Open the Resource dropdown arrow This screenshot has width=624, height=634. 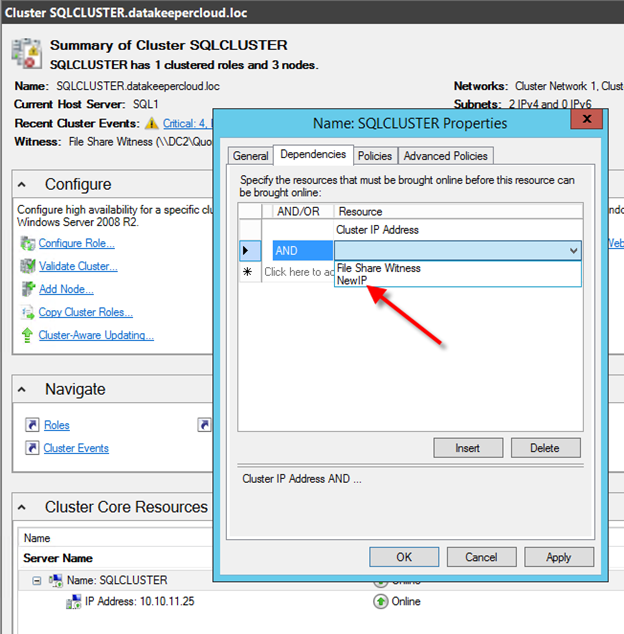click(573, 251)
